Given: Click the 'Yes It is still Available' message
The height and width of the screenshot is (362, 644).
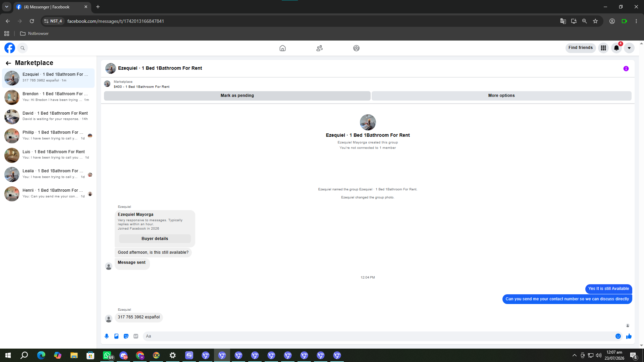Looking at the screenshot, I should pos(608,289).
